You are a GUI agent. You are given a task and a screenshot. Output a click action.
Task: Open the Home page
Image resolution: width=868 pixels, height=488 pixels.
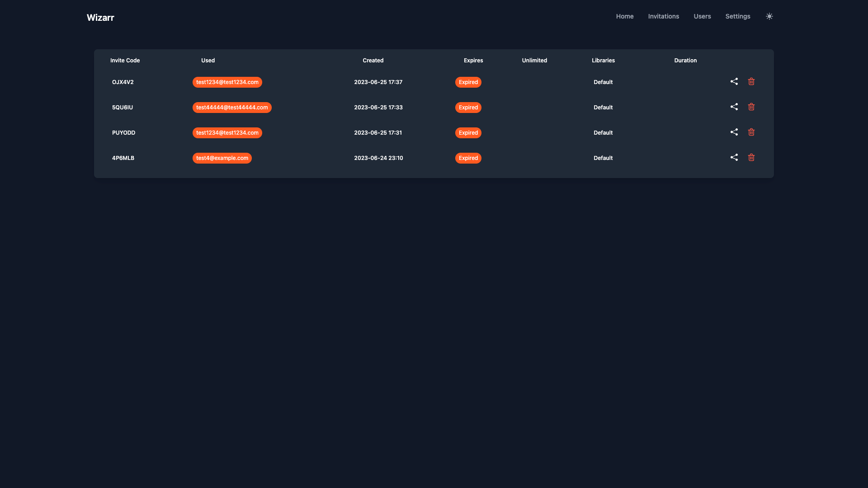[x=624, y=16]
